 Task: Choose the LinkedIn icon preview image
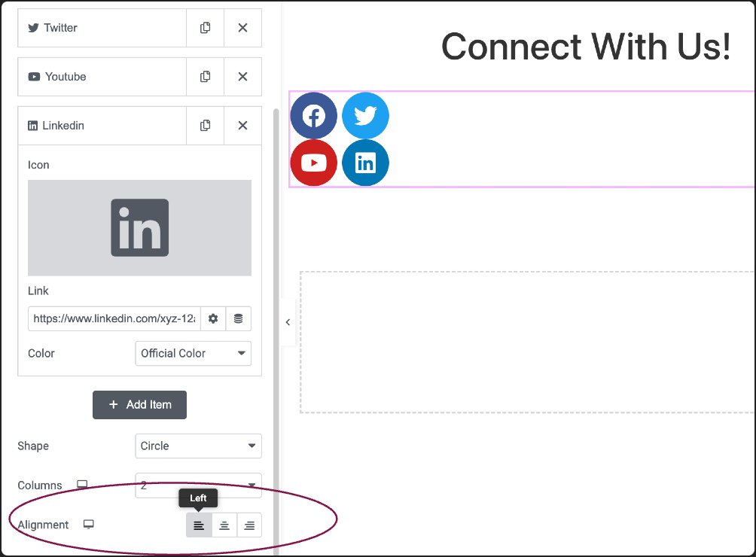point(139,228)
